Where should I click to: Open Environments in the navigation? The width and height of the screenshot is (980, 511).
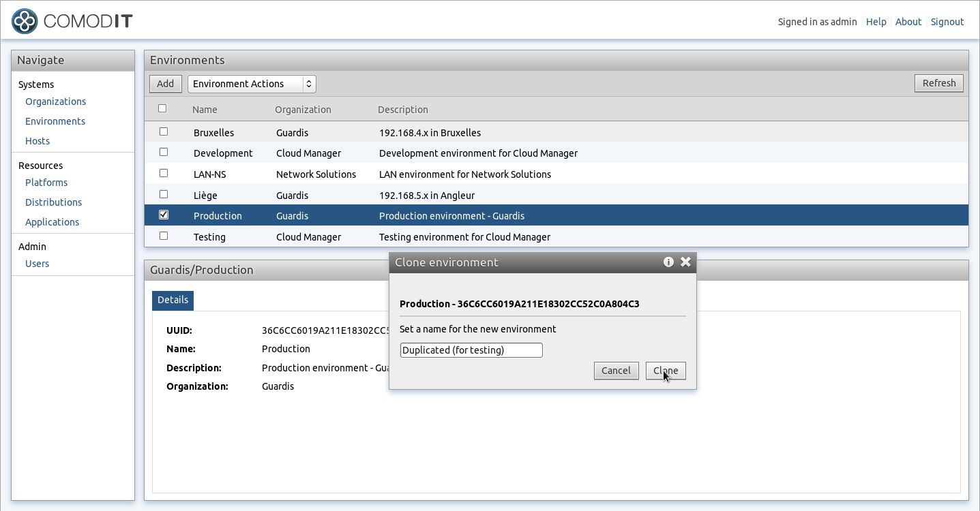point(55,121)
